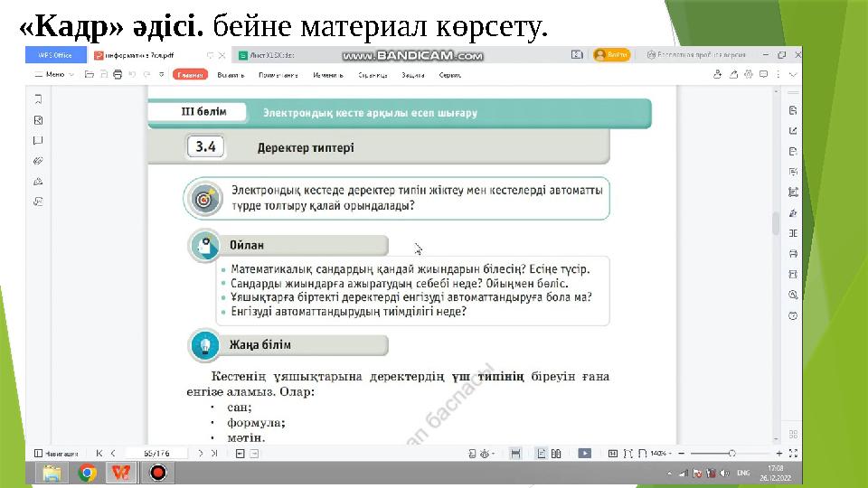Open the feedback chat bubble icon
The width and height of the screenshot is (868, 488).
(x=763, y=74)
